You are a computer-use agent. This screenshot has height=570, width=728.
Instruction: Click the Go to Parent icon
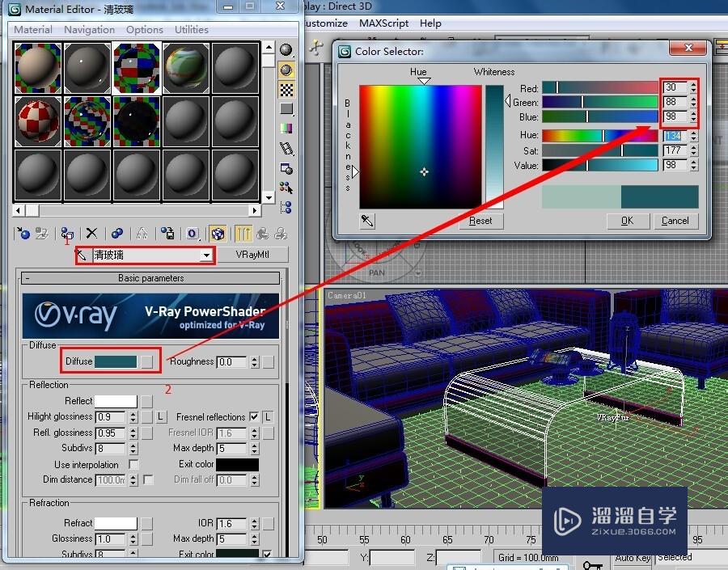(x=263, y=233)
